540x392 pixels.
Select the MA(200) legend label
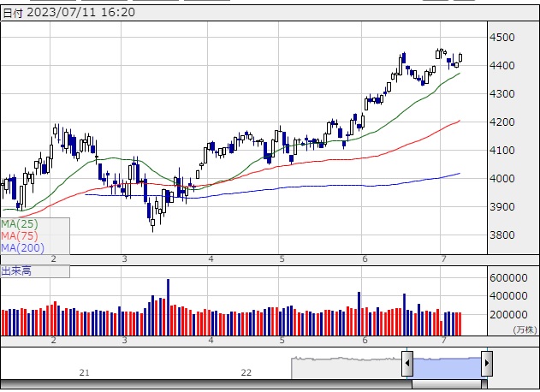pyautogui.click(x=23, y=247)
